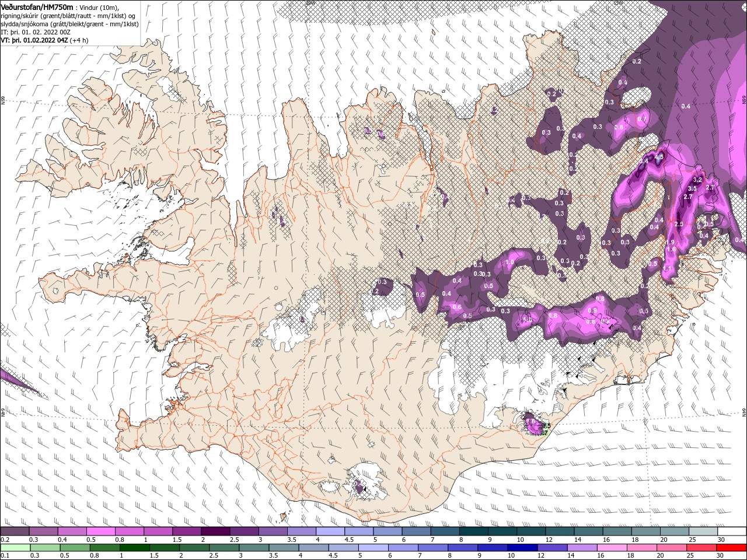The height and width of the screenshot is (560, 747).
Task: Pick the snow legend swatch between 0.2 and 0.3
Action: click(x=15, y=531)
